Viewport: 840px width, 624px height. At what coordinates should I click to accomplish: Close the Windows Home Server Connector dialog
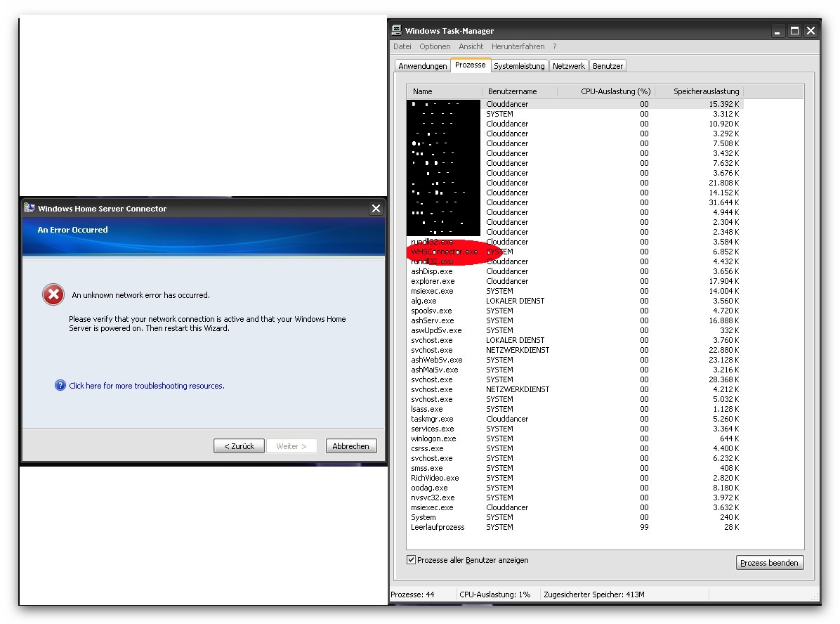click(x=376, y=209)
